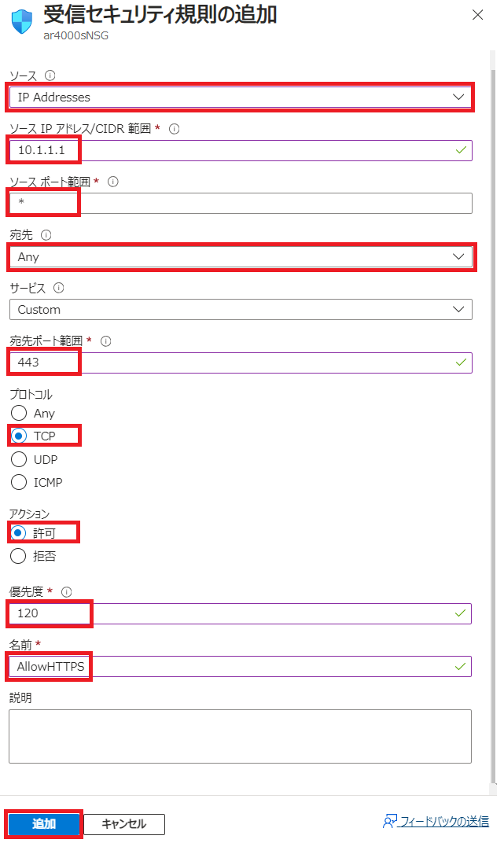
Task: Set action to 拒否 (Deny)
Action: (20, 557)
